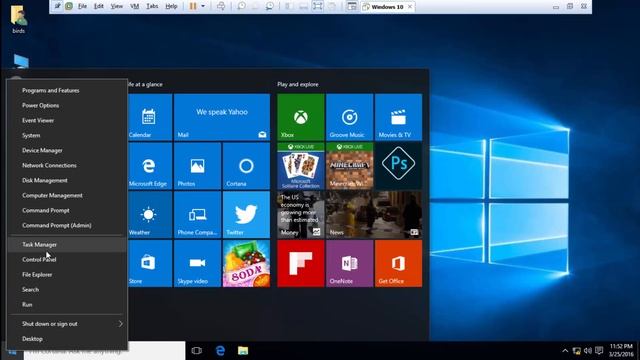
Task: Open the VMware View menu
Action: (x=117, y=6)
